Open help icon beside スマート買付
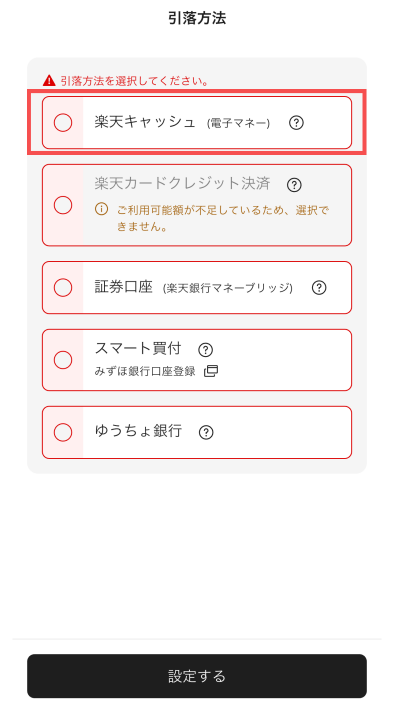The width and height of the screenshot is (395, 706). tap(205, 349)
